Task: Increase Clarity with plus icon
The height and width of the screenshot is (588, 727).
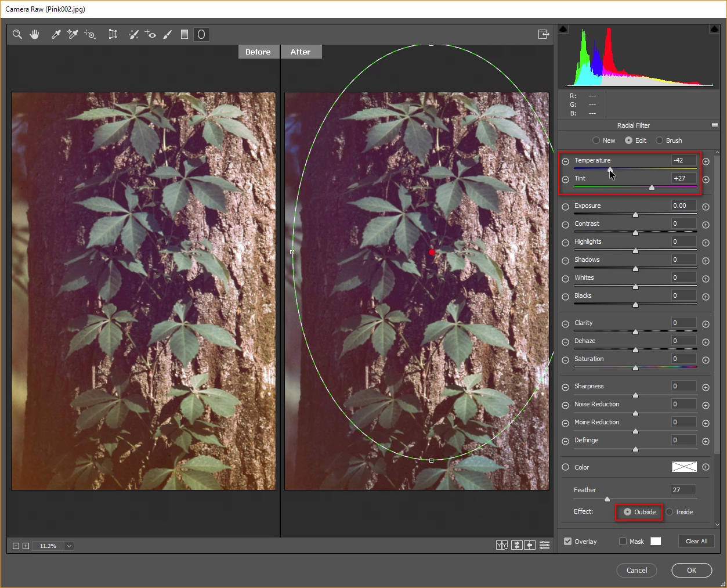Action: pyautogui.click(x=706, y=324)
